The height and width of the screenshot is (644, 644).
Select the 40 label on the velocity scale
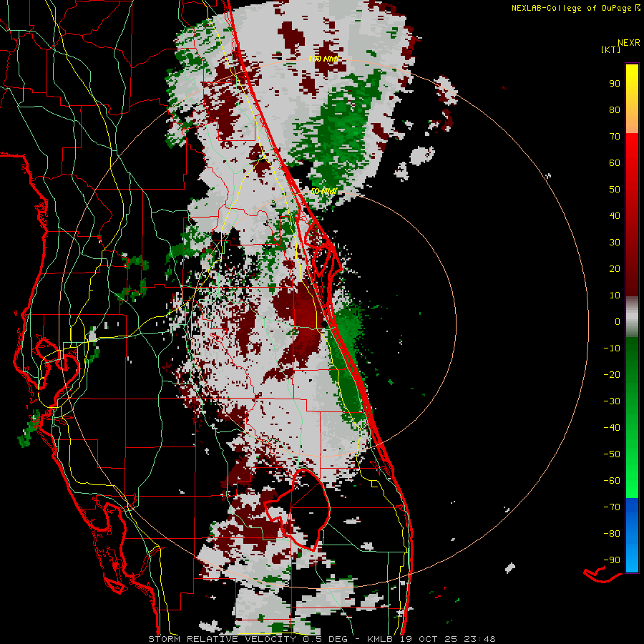[x=615, y=215]
